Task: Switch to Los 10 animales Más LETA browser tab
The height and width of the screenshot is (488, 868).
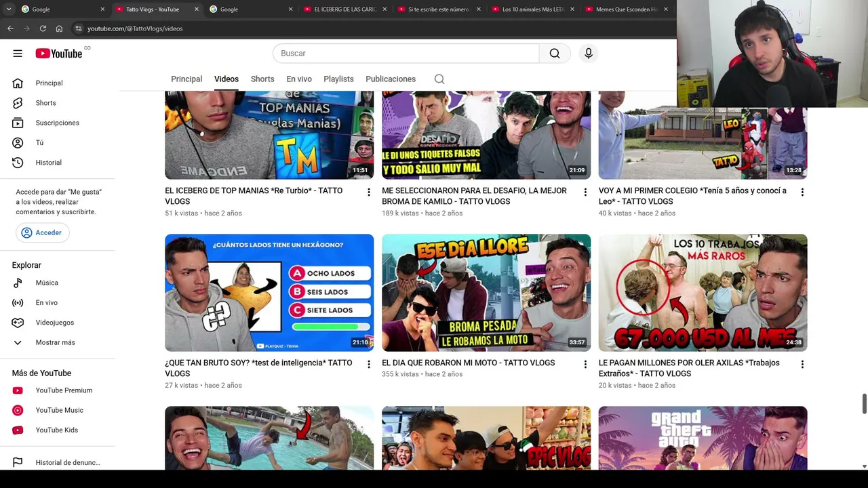Action: [x=534, y=9]
